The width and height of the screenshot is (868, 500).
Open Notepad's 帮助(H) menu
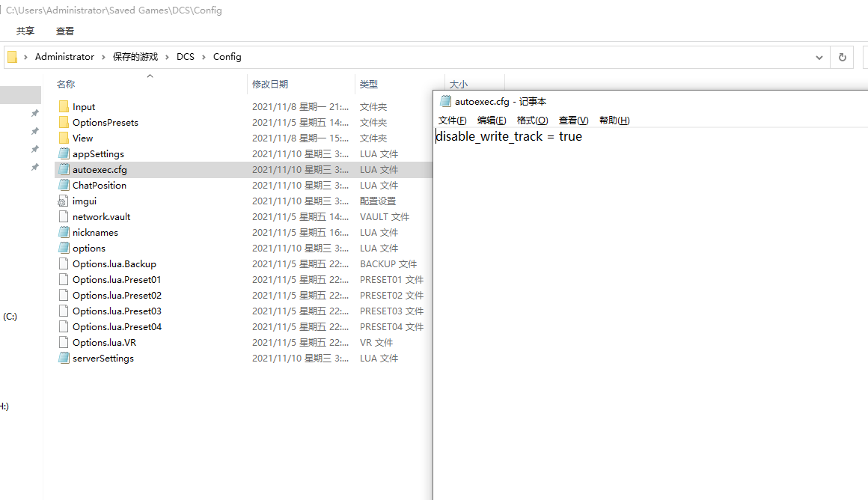pyautogui.click(x=614, y=121)
